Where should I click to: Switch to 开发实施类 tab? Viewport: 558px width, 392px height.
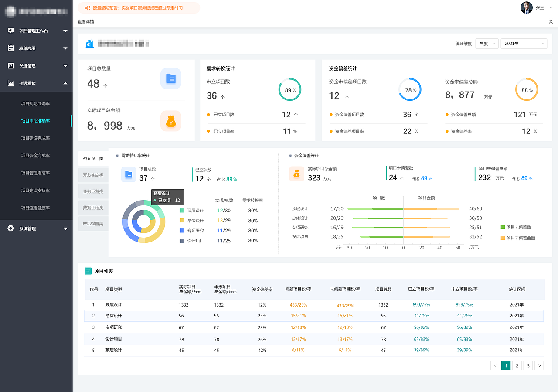point(93,175)
